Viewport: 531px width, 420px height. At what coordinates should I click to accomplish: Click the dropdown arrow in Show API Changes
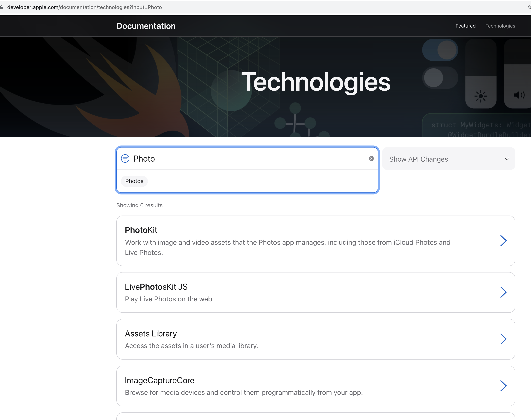click(x=507, y=159)
